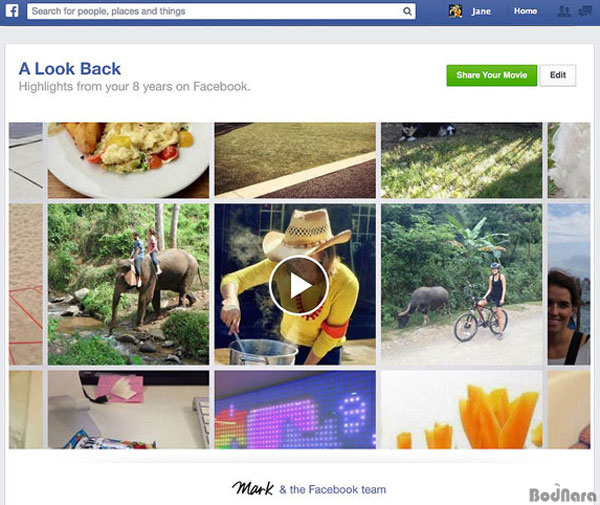Click the Edit button
Screen dimensions: 600x505
[x=558, y=75]
